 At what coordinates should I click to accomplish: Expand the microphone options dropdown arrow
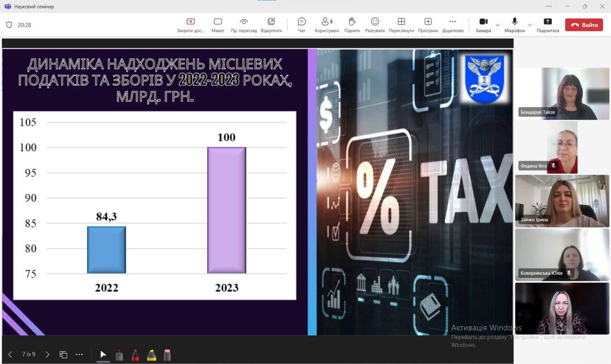(529, 25)
